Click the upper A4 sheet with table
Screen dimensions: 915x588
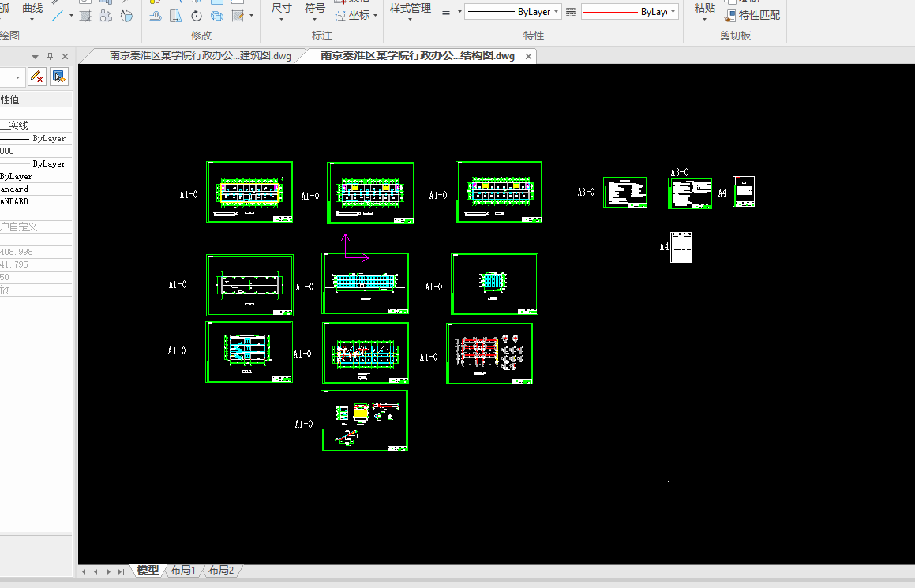(x=744, y=191)
